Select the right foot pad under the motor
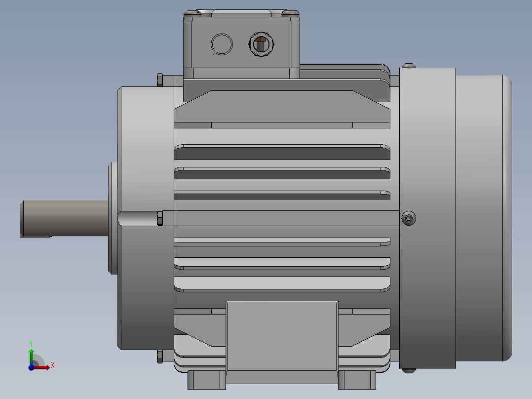The height and width of the screenshot is (399, 532). coord(357,380)
